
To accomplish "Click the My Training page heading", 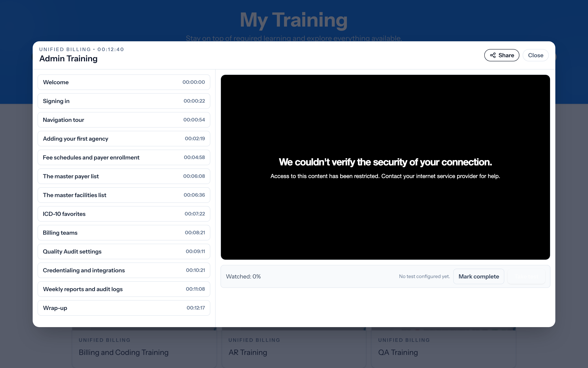I will tap(294, 20).
